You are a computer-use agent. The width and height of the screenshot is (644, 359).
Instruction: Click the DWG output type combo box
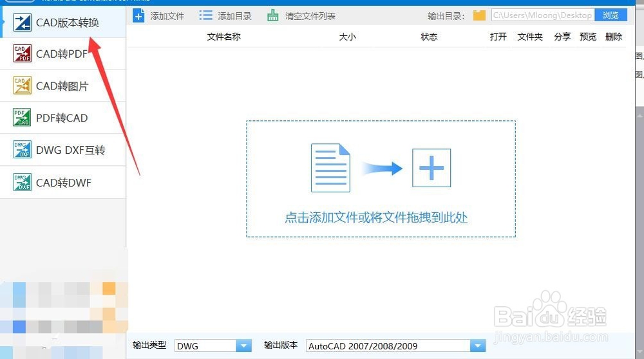point(213,346)
